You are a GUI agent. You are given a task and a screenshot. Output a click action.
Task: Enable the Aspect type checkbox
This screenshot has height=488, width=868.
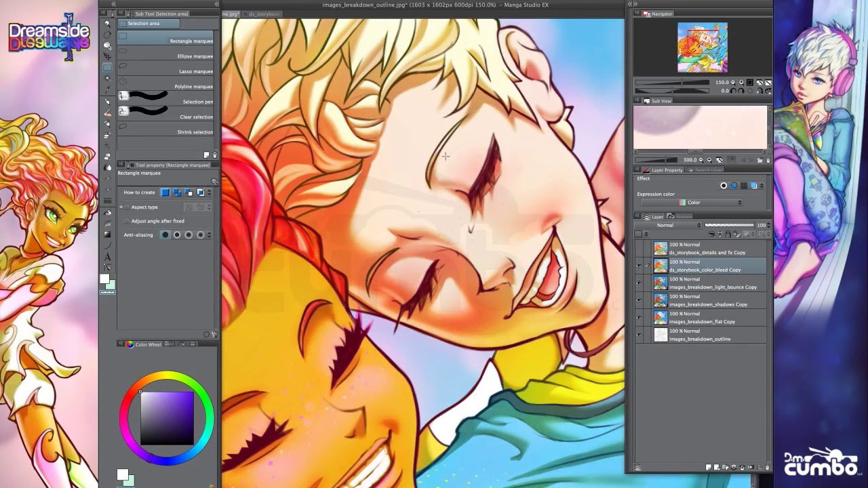(x=127, y=207)
